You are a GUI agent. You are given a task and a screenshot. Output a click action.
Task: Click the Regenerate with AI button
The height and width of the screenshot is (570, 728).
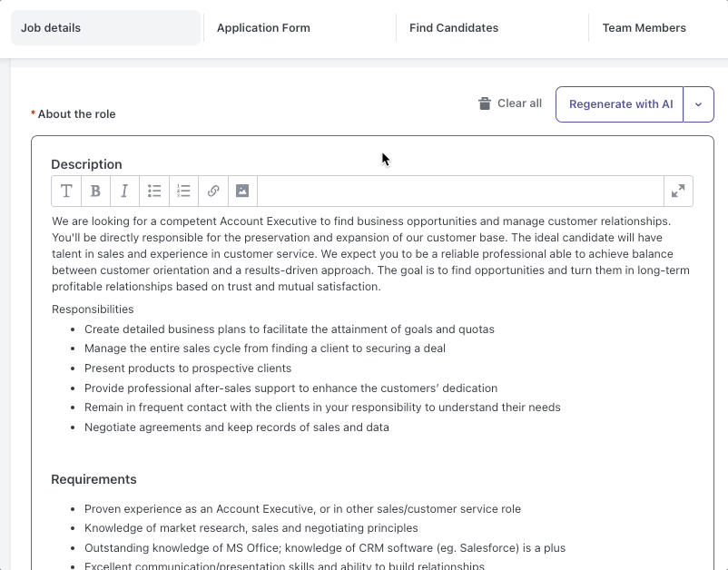pos(620,104)
